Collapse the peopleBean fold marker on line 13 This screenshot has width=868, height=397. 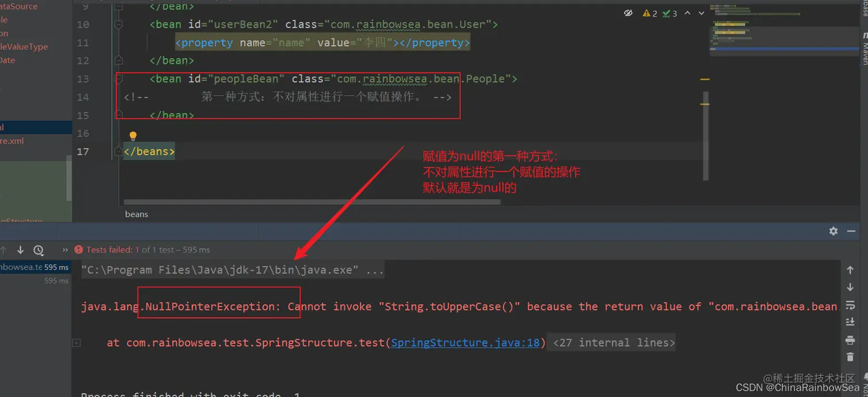click(x=119, y=79)
